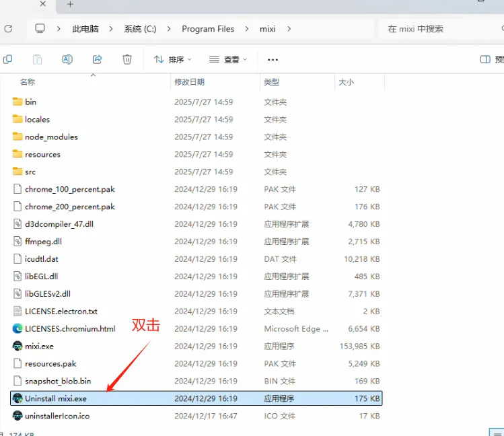Click uninstallerIcon.ico file icon
This screenshot has width=504, height=436.
tap(17, 416)
